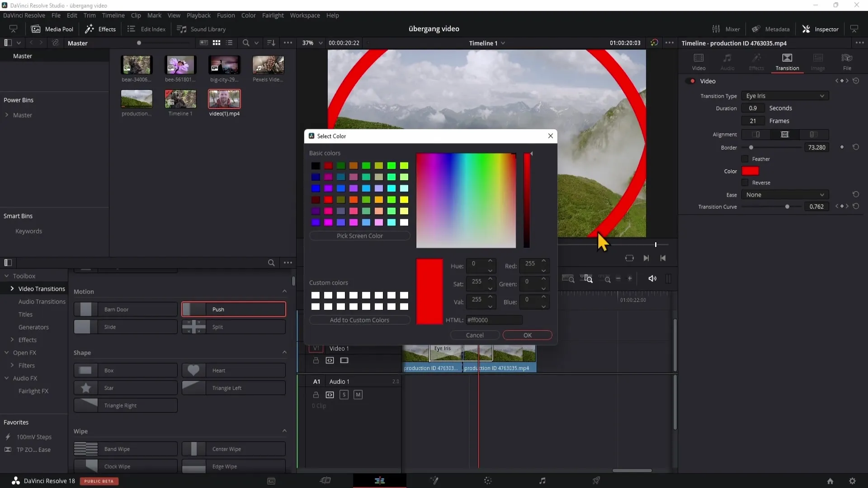Viewport: 868px width, 488px height.
Task: Click the Color module icon in top menu
Action: [249, 15]
